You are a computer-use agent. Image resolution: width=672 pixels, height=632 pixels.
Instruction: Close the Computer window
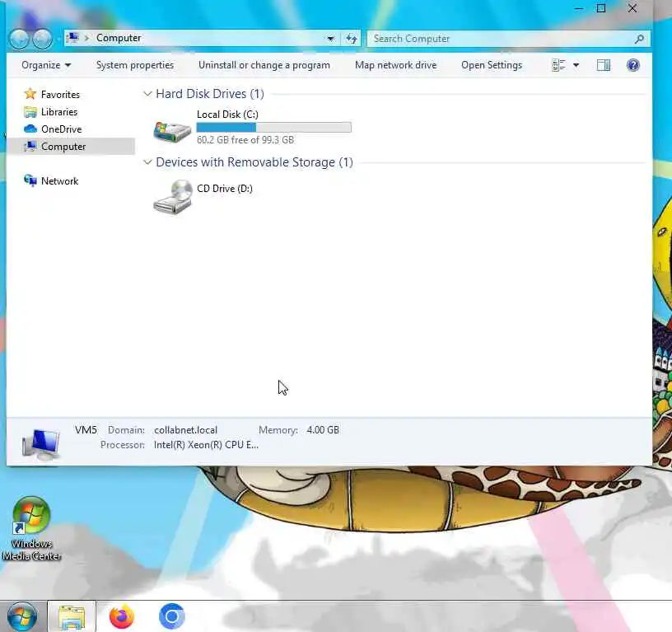[x=632, y=8]
